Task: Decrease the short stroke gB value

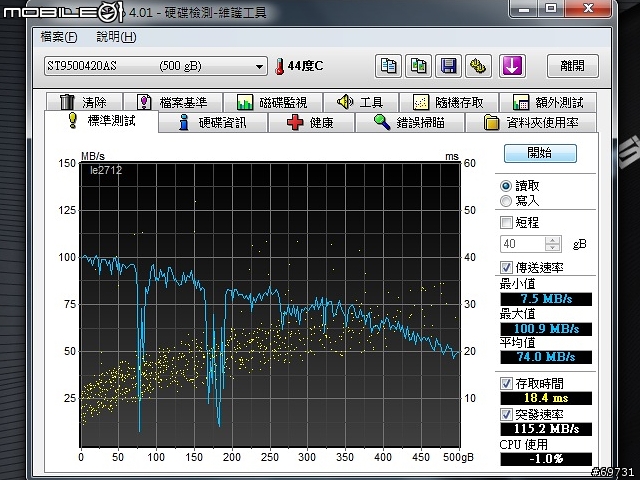Action: tap(553, 248)
